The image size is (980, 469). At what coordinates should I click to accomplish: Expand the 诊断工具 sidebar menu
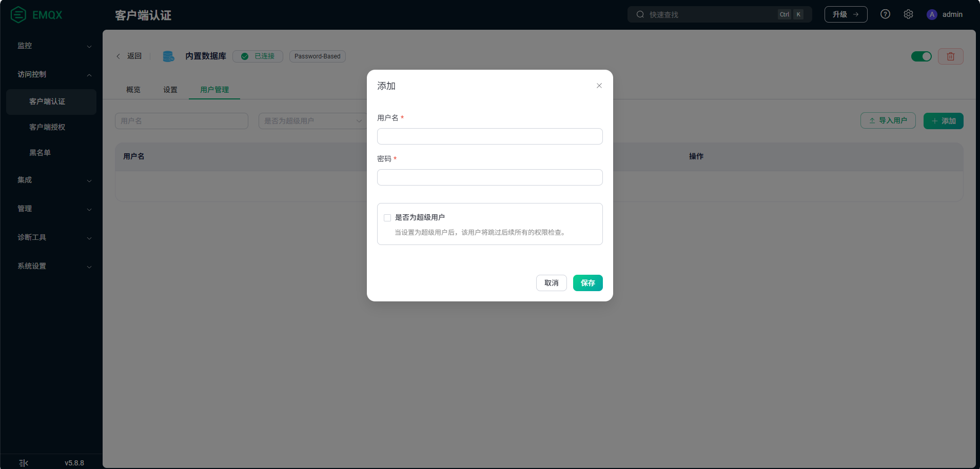click(x=51, y=237)
